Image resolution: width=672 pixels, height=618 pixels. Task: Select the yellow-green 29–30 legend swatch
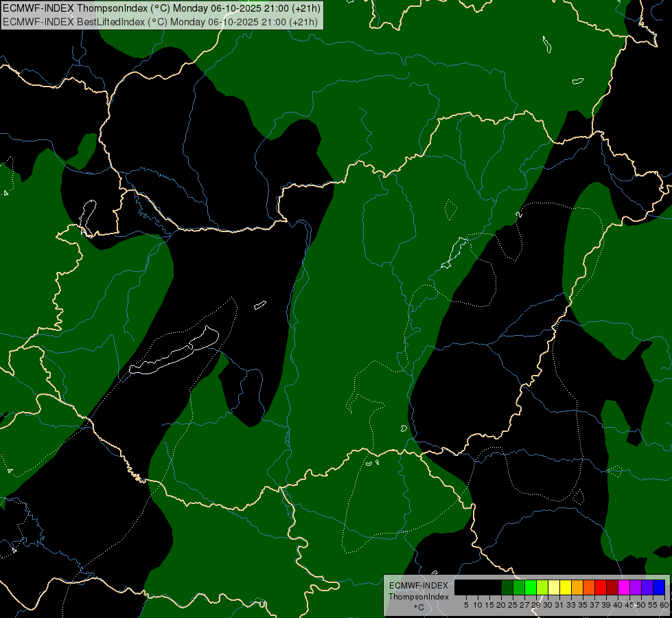542,587
